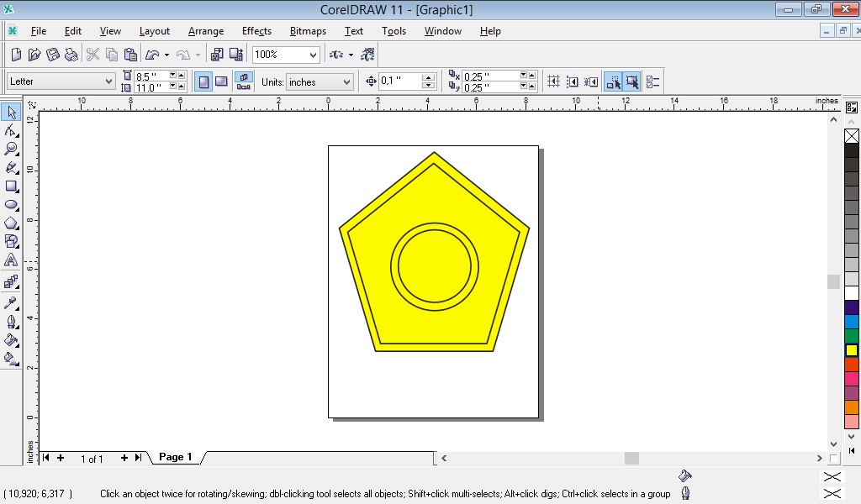Toggle Snap to Objects
The image size is (861, 504).
coord(591,81)
